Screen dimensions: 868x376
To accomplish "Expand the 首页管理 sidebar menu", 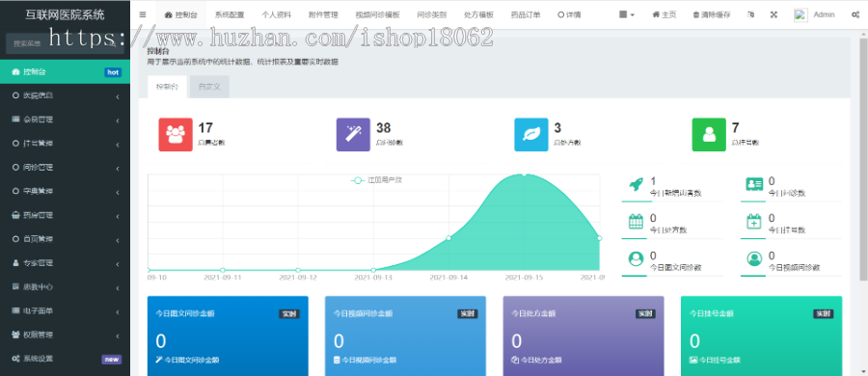I will pos(66,239).
